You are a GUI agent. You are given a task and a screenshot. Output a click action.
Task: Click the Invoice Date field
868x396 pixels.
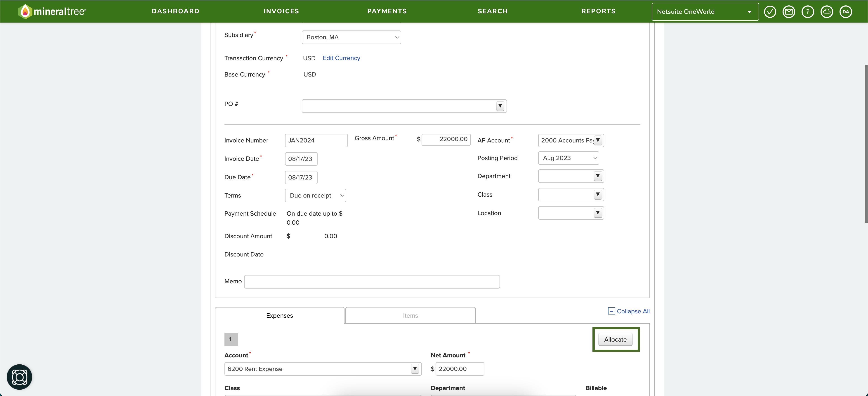click(301, 159)
